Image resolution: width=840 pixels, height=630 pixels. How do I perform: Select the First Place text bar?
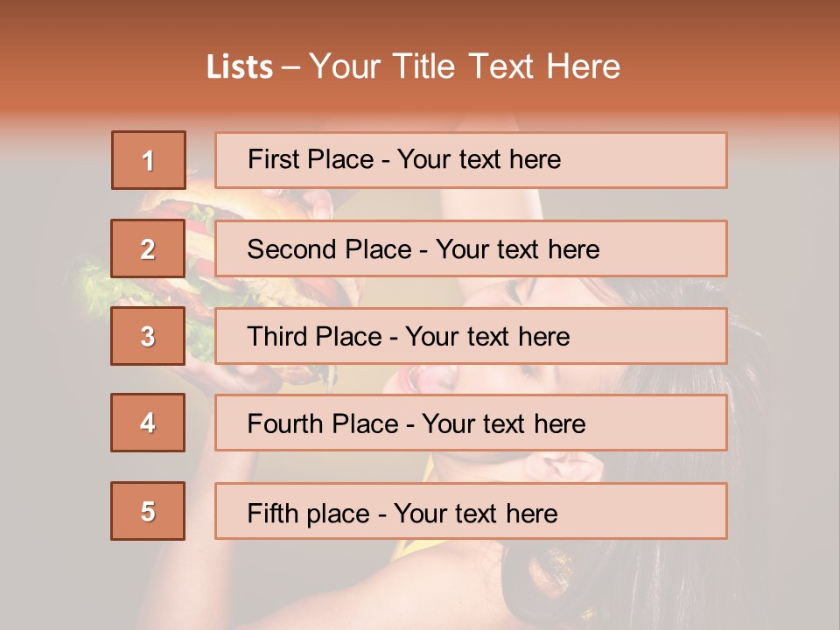(471, 160)
